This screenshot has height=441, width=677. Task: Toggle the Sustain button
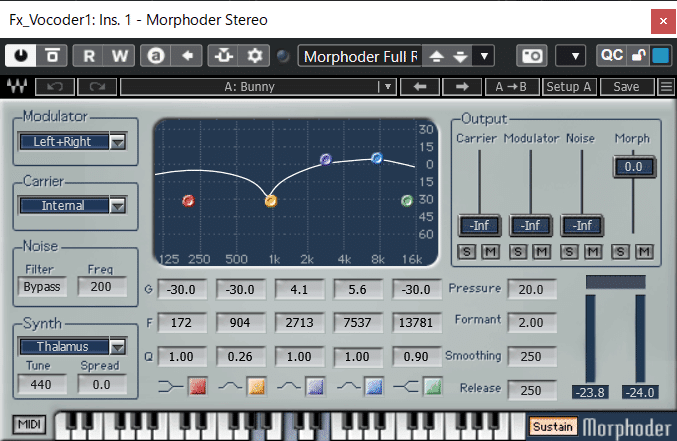pyautogui.click(x=553, y=427)
